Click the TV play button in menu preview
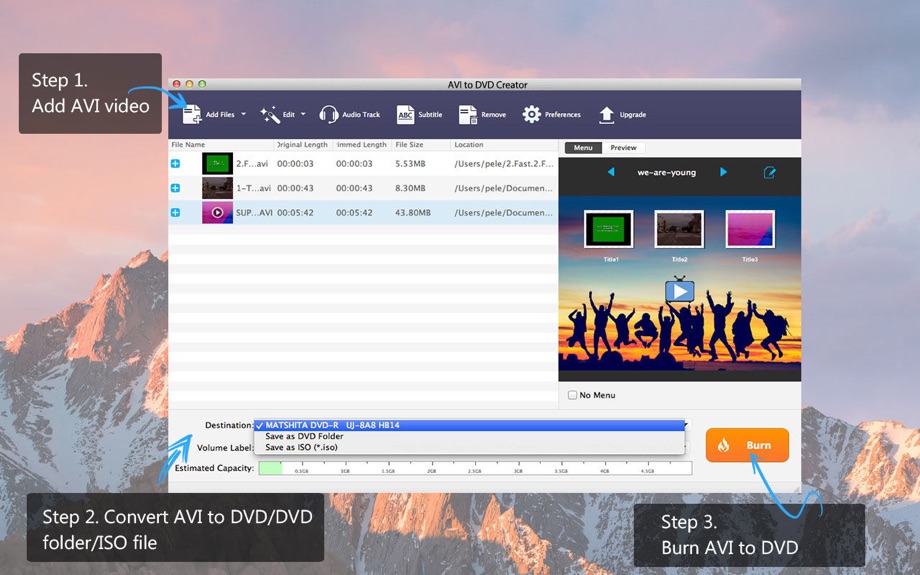This screenshot has width=920, height=575. click(680, 290)
